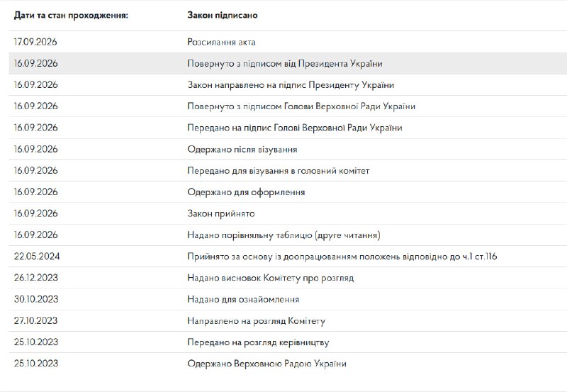Click 'Надано порівняльну таблицю (друге читання)' row
The height and width of the screenshot is (392, 567).
tap(288, 235)
